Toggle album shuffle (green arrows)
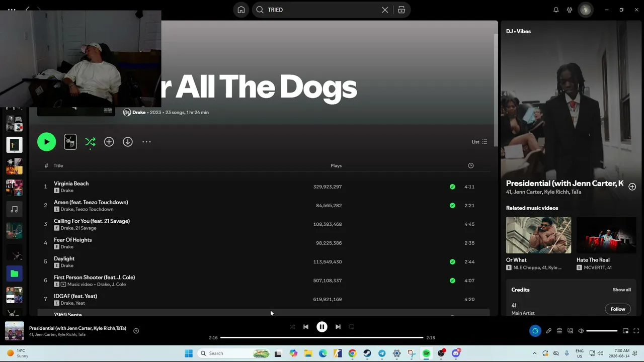The height and width of the screenshot is (362, 644). (x=90, y=142)
